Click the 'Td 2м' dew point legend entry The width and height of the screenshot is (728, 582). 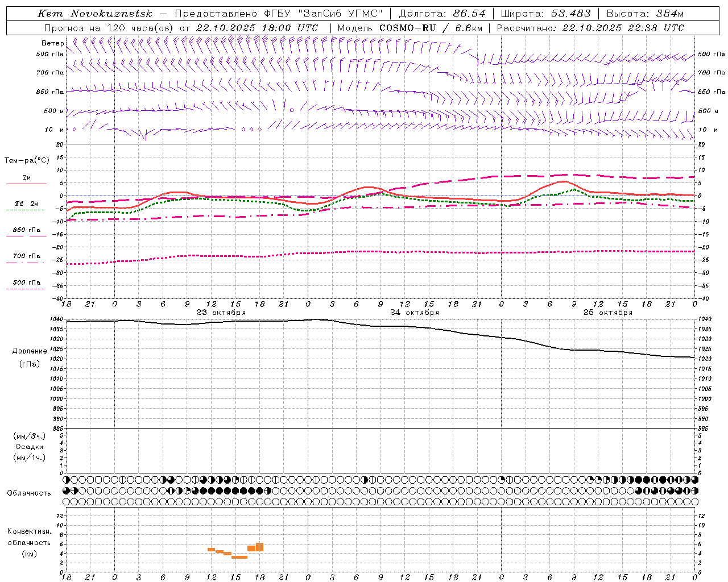pos(26,203)
